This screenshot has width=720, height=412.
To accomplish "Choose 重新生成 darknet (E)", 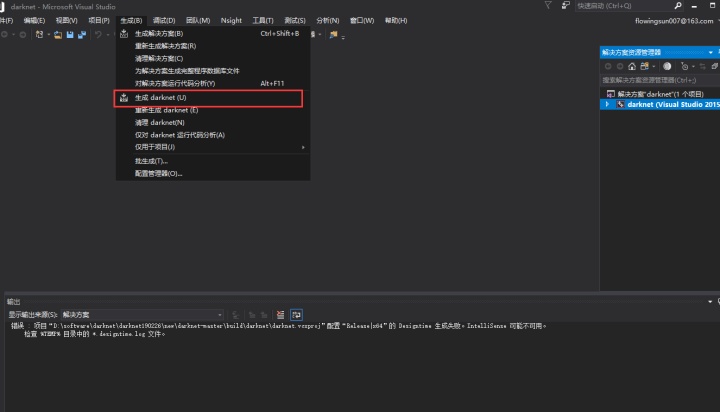I will point(213,110).
